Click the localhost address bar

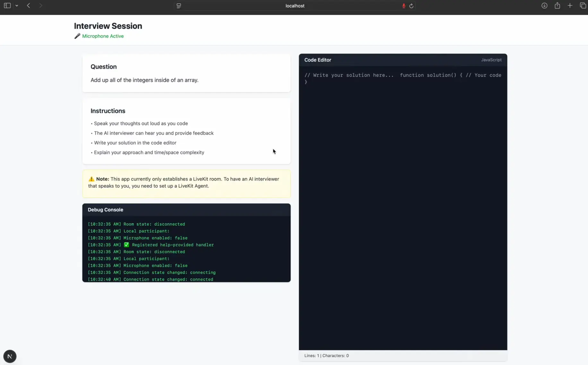pyautogui.click(x=295, y=5)
